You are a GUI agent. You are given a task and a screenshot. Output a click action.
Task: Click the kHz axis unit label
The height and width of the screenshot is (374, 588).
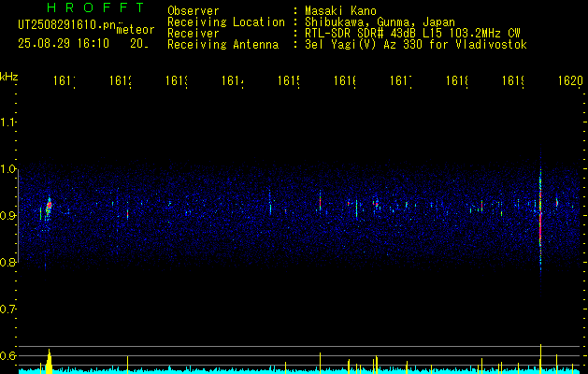coord(9,77)
